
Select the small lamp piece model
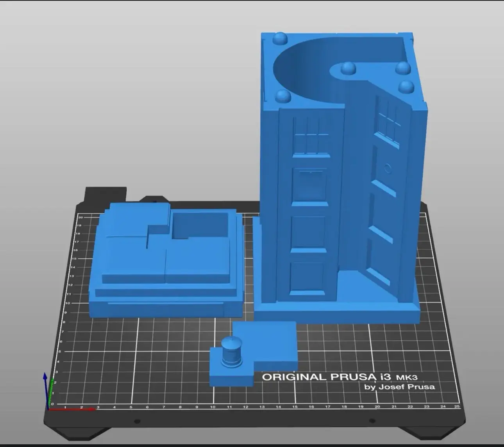[x=253, y=354]
